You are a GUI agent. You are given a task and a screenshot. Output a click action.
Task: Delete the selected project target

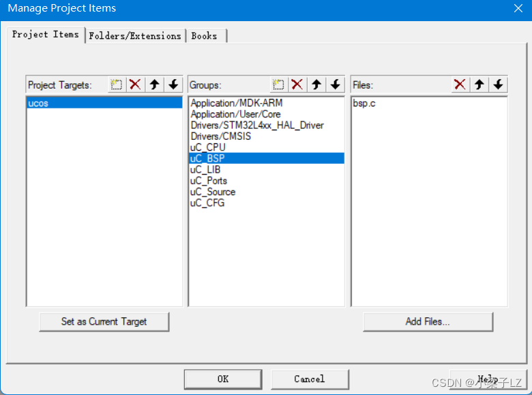click(x=135, y=85)
